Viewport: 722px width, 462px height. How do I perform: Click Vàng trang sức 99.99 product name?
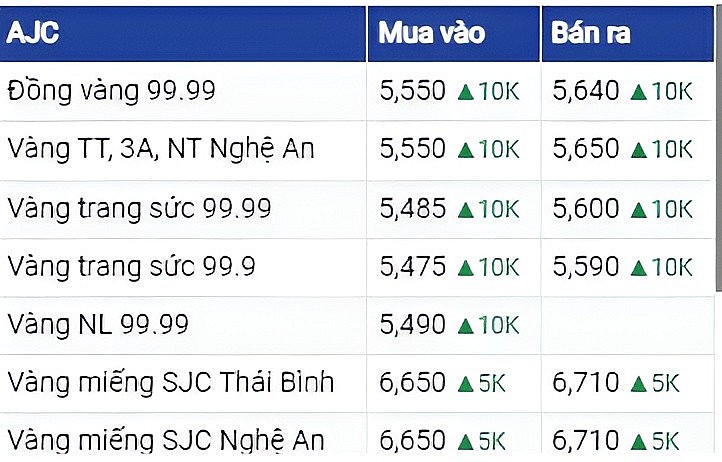point(139,209)
